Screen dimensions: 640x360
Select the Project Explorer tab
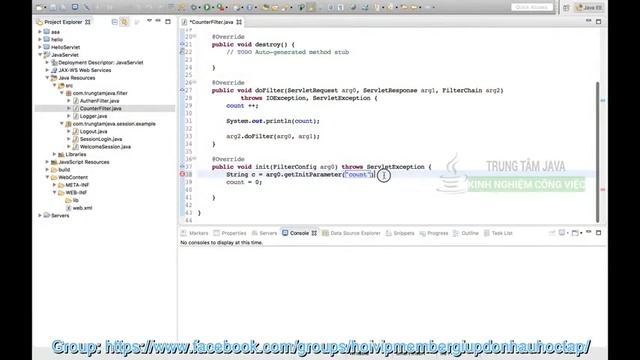(63, 22)
